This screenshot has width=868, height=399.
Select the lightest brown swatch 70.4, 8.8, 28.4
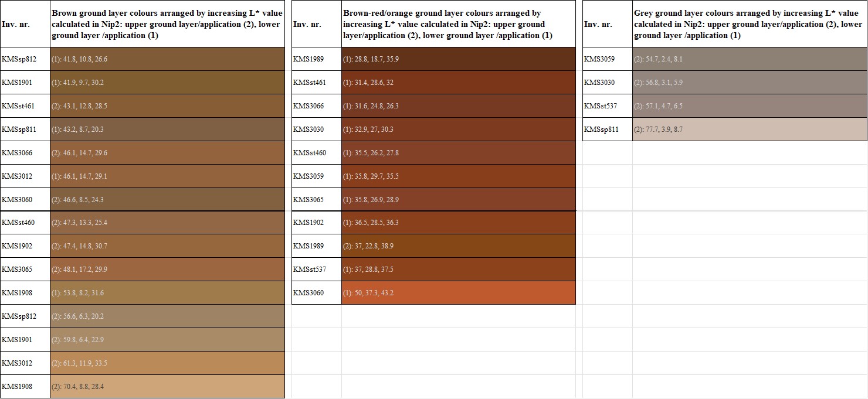167,387
